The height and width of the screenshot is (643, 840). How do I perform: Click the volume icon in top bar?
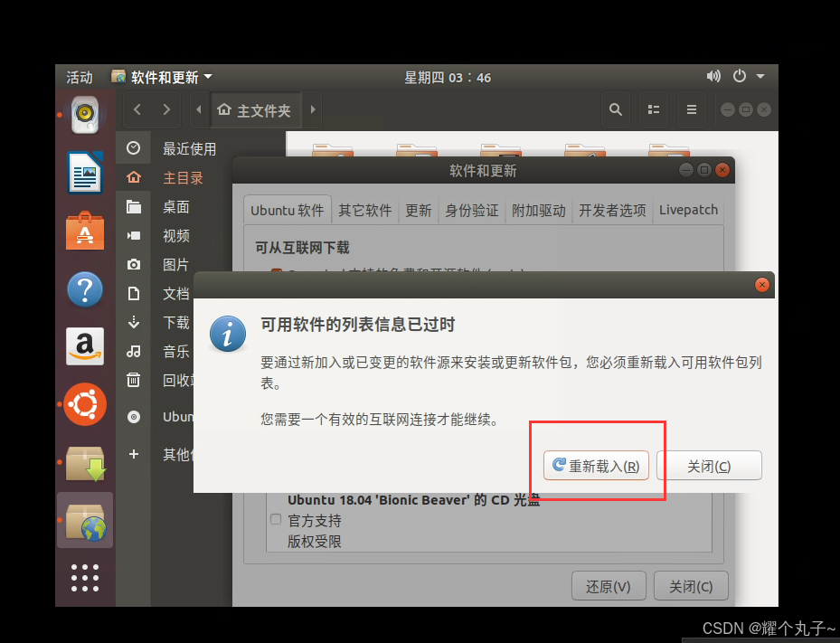pyautogui.click(x=713, y=76)
